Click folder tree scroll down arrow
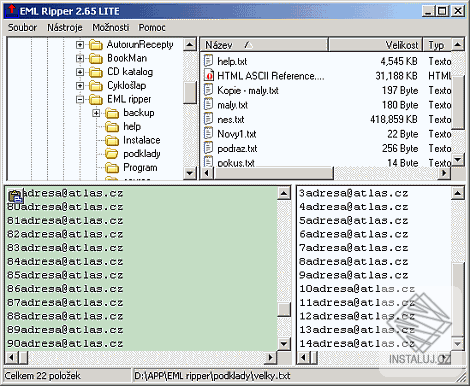The height and width of the screenshot is (386, 470). click(x=190, y=173)
